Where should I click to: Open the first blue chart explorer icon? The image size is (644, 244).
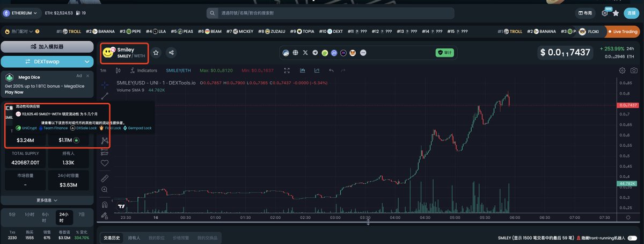pyautogui.click(x=286, y=53)
